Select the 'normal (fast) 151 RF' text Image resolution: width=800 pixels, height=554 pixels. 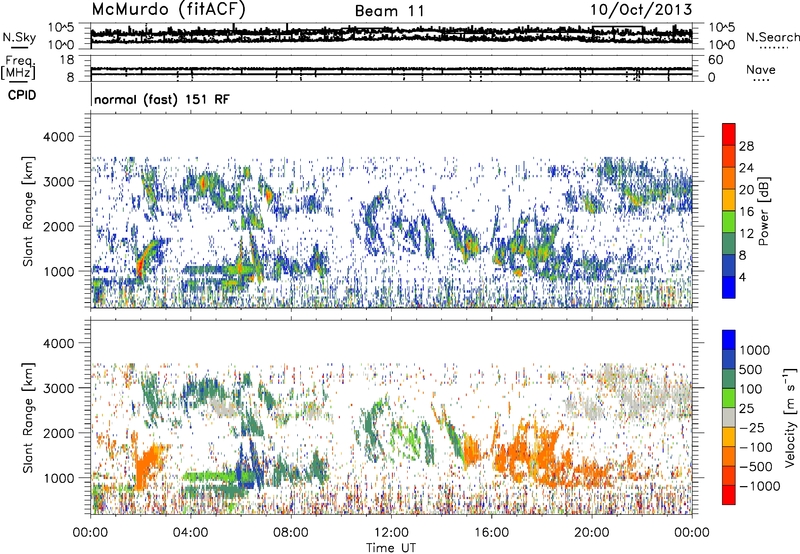(162, 99)
